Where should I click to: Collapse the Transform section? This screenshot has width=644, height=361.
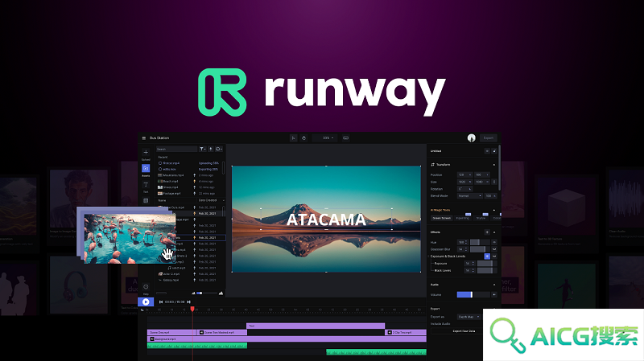(493, 165)
